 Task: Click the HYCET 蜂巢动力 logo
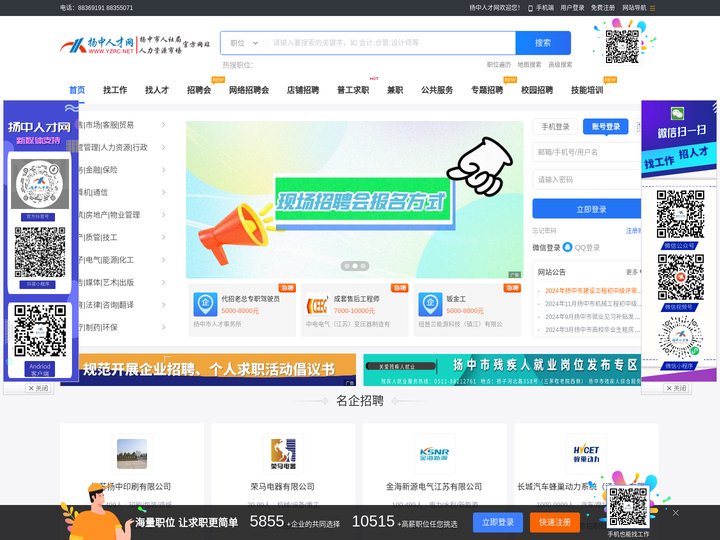tap(586, 454)
